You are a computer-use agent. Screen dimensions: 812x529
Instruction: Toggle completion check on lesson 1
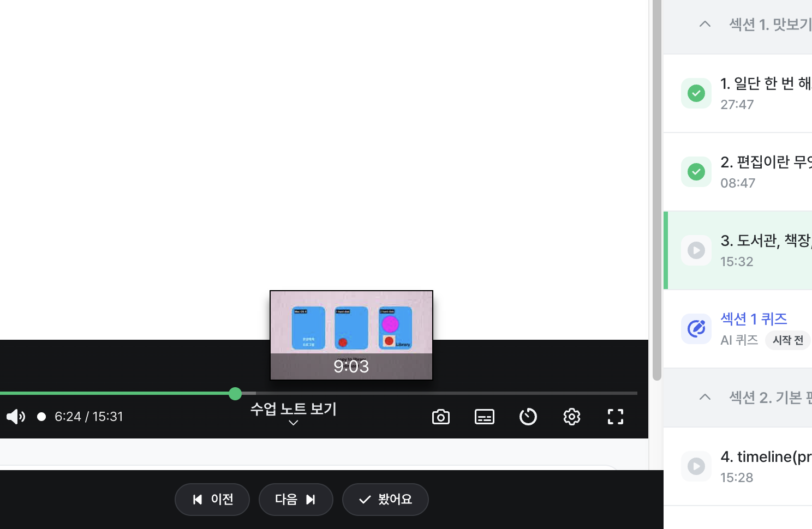696,93
